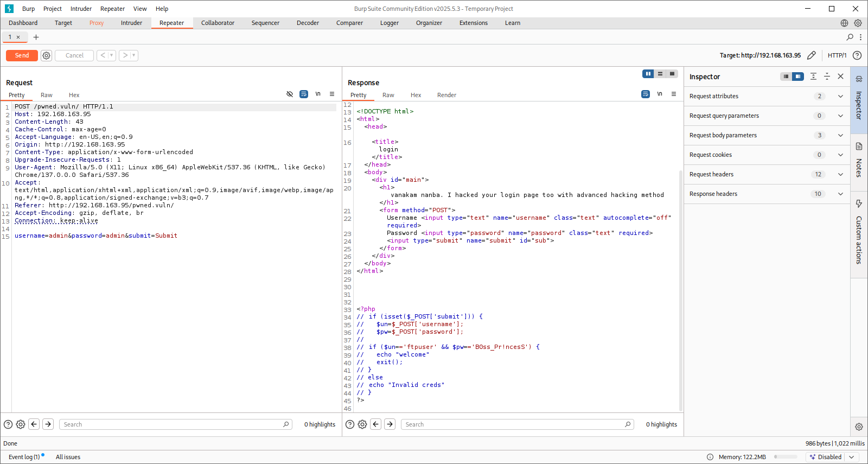Open the Burp menu

(x=28, y=9)
